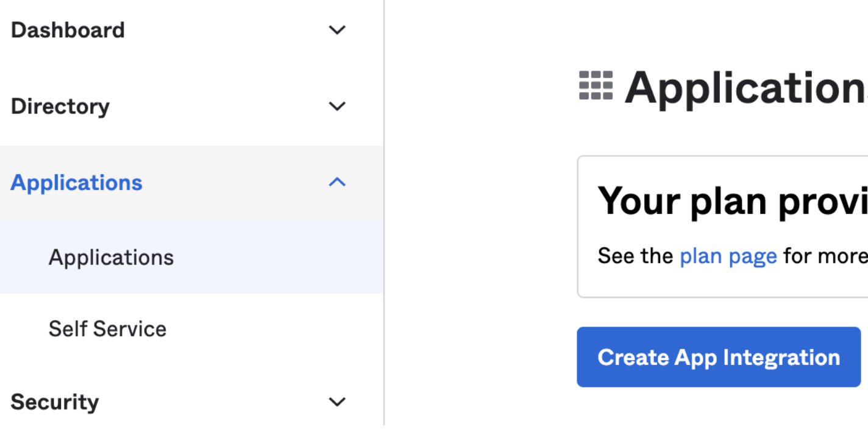Collapse the Applications section using its up chevron

[337, 182]
